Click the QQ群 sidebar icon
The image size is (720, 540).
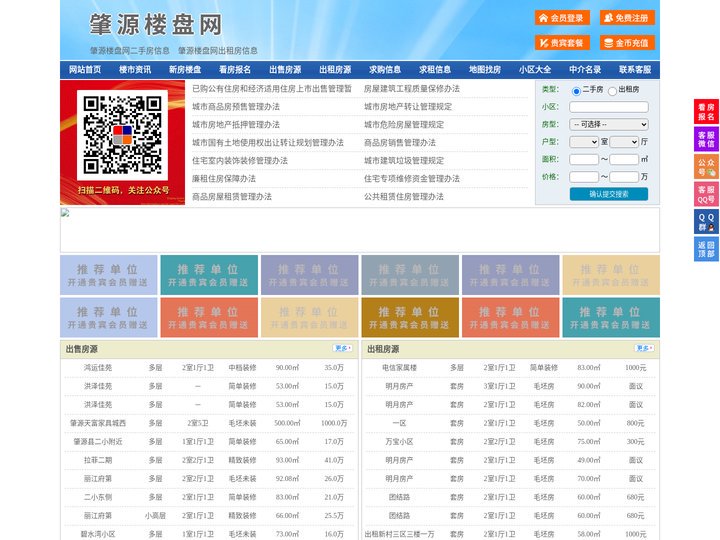706,222
